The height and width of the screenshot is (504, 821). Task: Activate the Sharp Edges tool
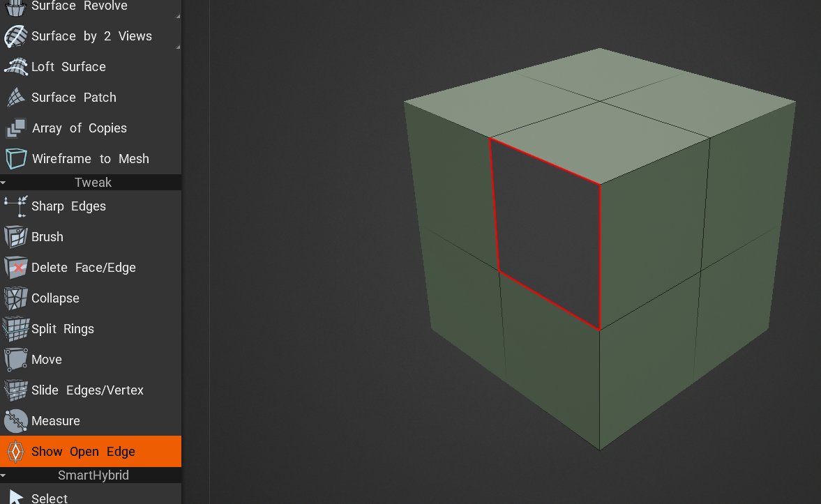pyautogui.click(x=68, y=206)
